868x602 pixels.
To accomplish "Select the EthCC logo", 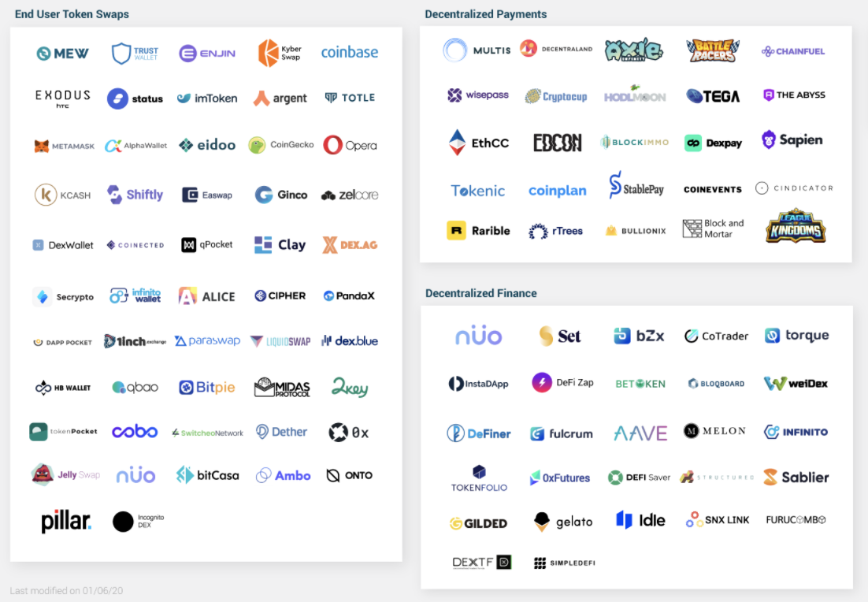I will (x=478, y=143).
